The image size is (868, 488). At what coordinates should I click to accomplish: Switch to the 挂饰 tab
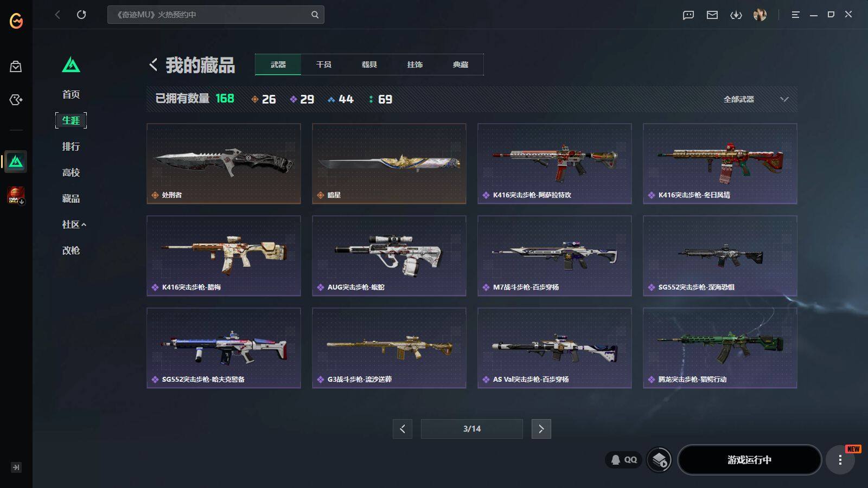click(415, 65)
